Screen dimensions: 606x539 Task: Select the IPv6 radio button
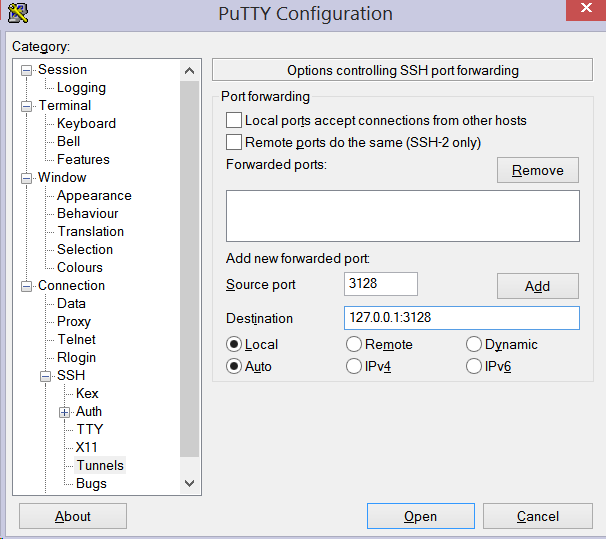pyautogui.click(x=473, y=366)
